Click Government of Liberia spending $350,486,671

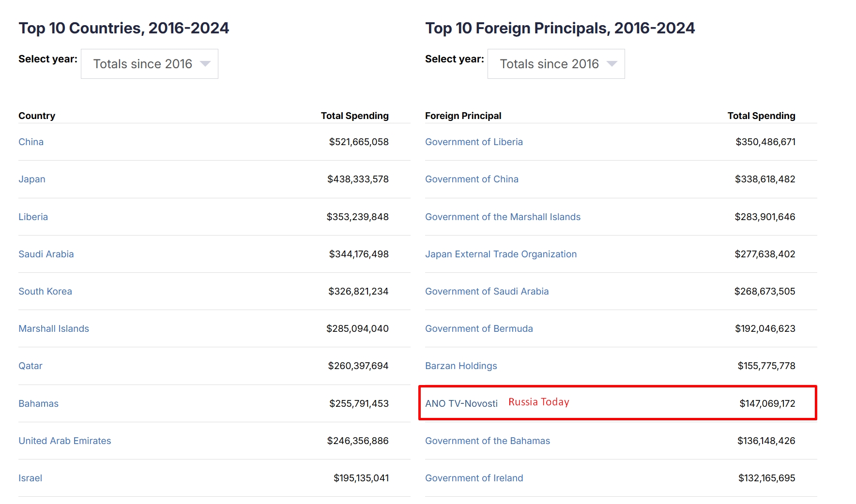(x=765, y=142)
